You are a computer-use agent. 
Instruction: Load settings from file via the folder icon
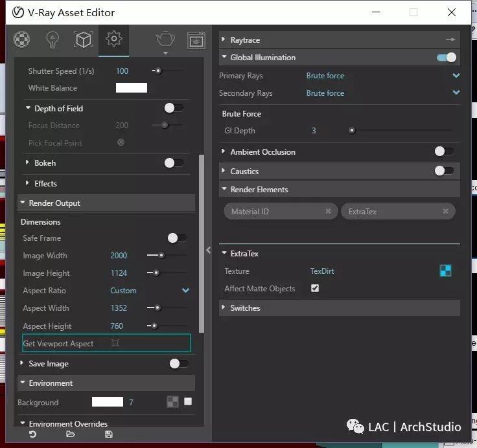[71, 434]
